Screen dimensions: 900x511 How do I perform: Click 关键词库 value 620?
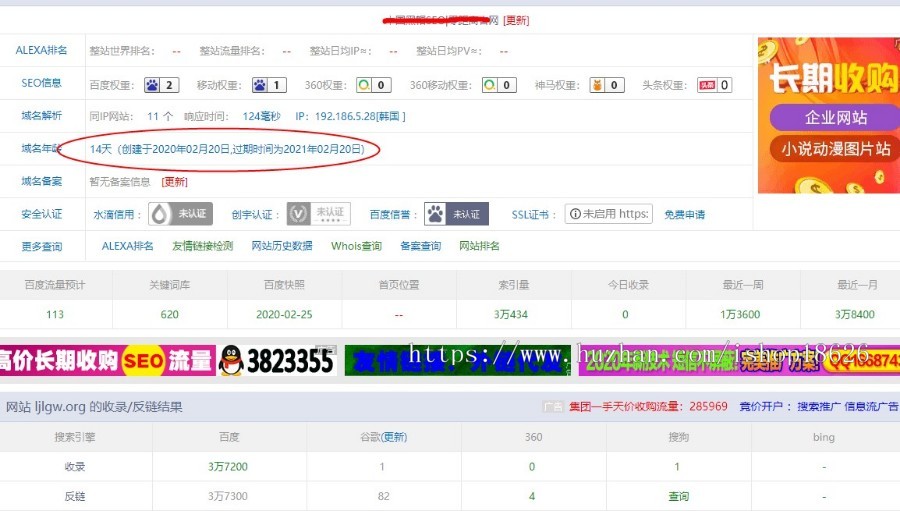pyautogui.click(x=169, y=314)
